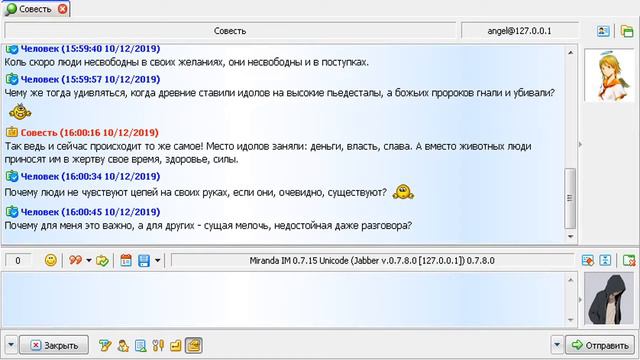Click the message input scrollbar down arrow
Viewport: 640px width, 360px height.
(571, 320)
